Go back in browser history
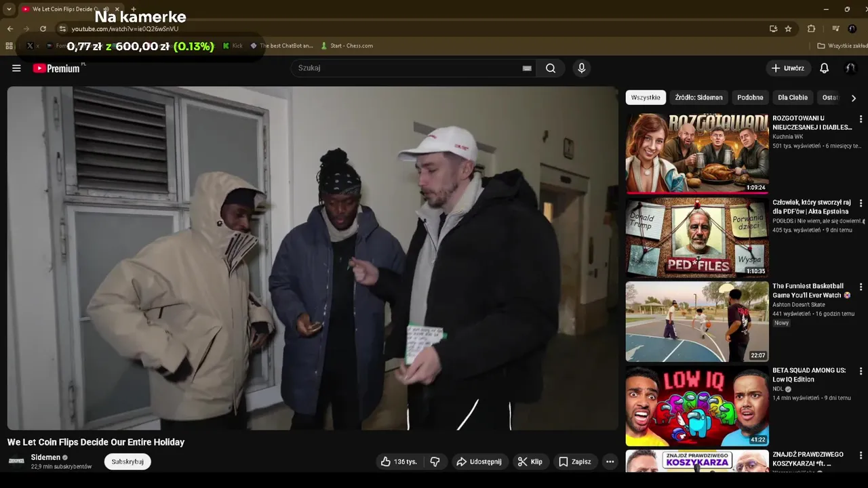This screenshot has height=488, width=868. pyautogui.click(x=9, y=28)
